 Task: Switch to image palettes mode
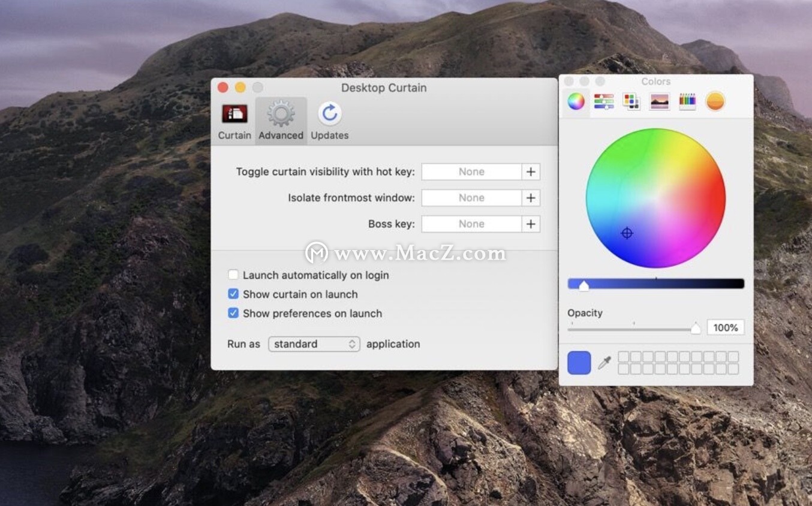[x=659, y=101]
